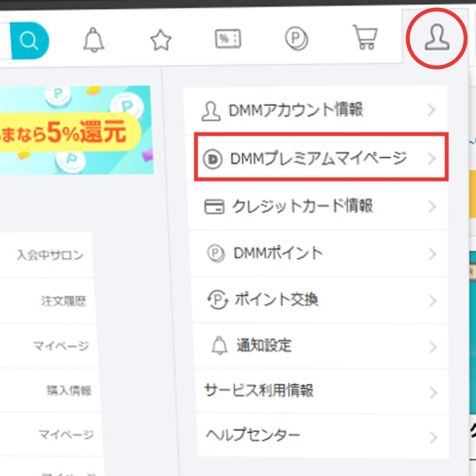
Task: Click P coin icon beside DMMポイント
Action: (x=216, y=253)
